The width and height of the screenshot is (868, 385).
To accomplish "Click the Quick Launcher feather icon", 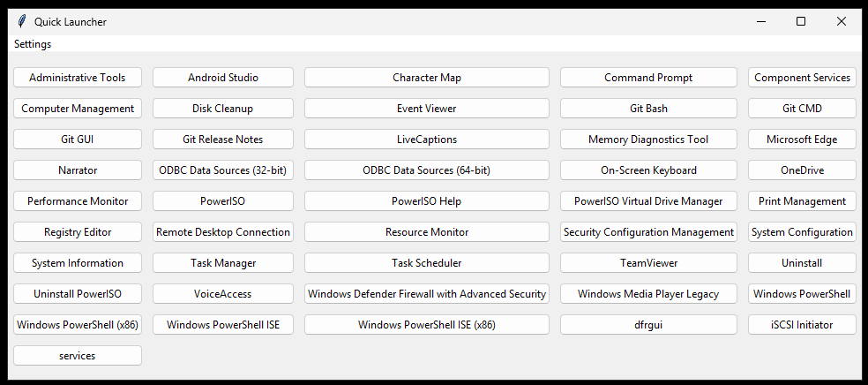I will (x=21, y=21).
